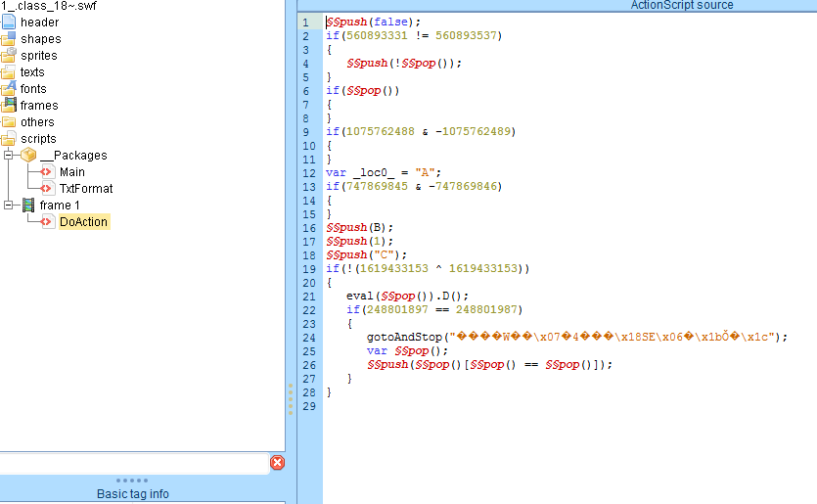Select the DoAction tree item
817x504 pixels.
[84, 221]
